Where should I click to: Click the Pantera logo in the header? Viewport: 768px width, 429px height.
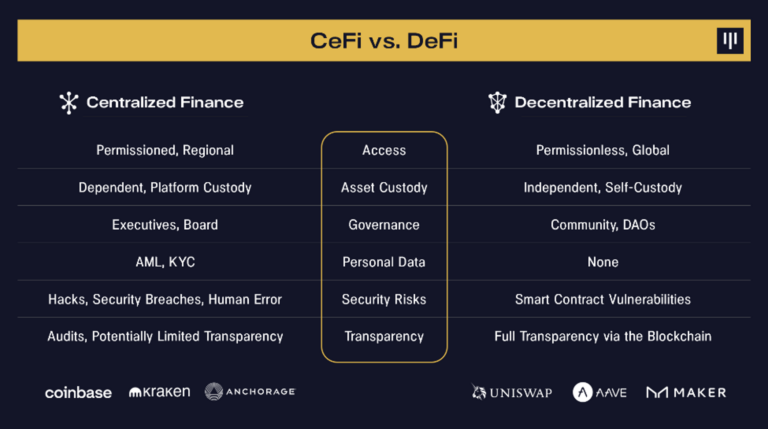pos(730,41)
